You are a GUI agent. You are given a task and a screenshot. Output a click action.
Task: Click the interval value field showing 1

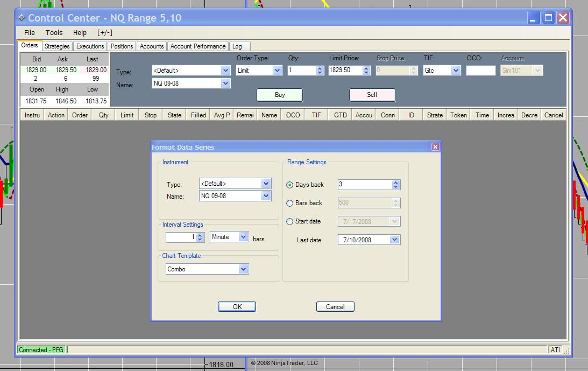tap(181, 237)
